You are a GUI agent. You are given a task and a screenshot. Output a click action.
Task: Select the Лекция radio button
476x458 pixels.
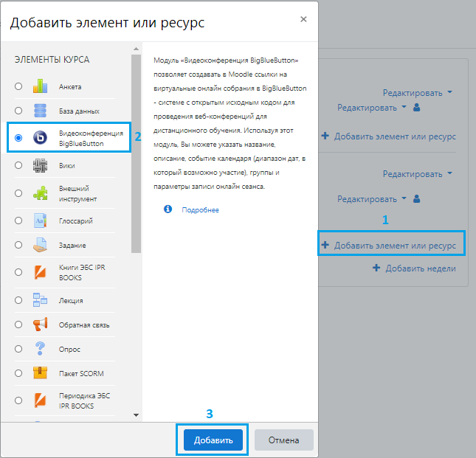point(18,301)
